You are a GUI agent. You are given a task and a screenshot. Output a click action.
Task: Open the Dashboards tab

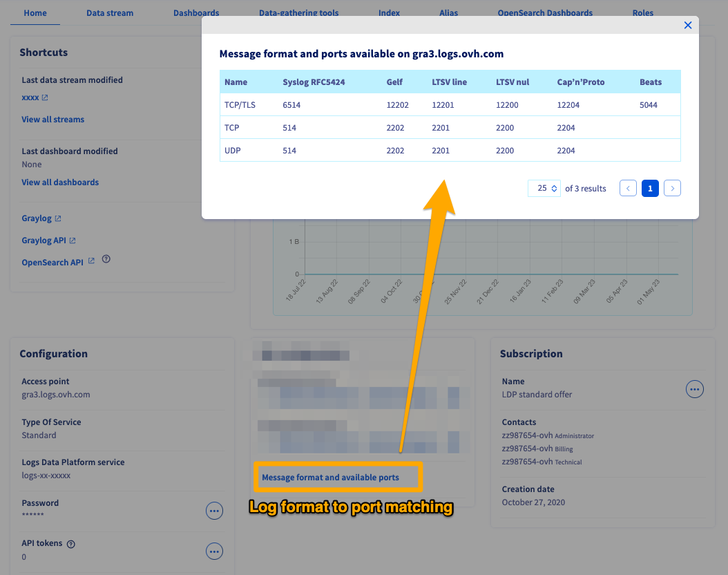[196, 12]
